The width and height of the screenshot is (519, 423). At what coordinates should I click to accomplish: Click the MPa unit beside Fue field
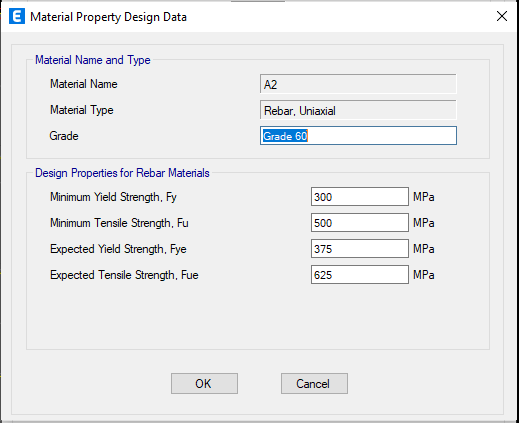pos(424,275)
